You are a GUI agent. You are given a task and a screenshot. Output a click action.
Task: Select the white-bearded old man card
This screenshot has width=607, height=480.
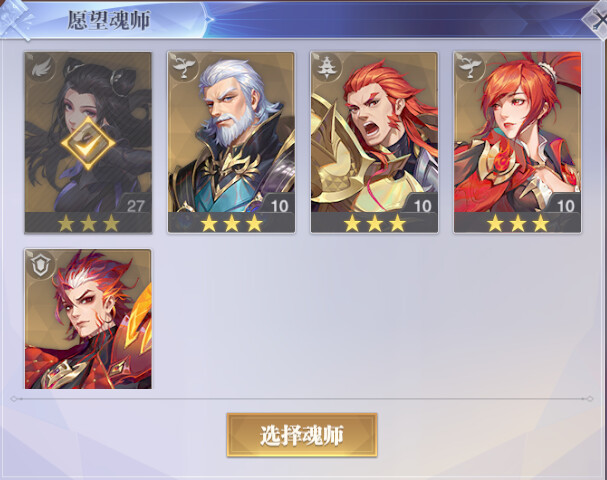coord(231,142)
